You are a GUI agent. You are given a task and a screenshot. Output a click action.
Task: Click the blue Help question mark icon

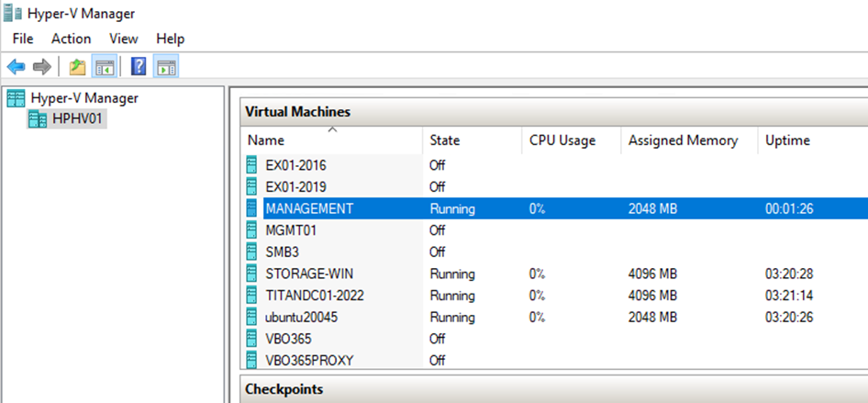point(139,67)
